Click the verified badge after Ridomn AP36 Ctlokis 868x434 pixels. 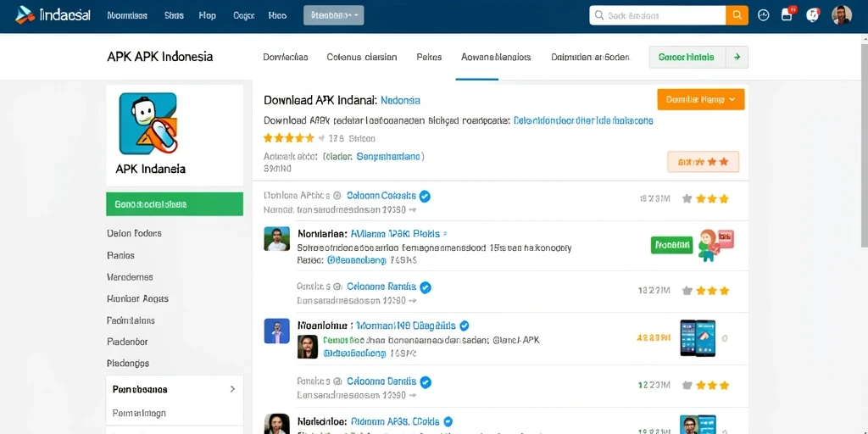449,421
